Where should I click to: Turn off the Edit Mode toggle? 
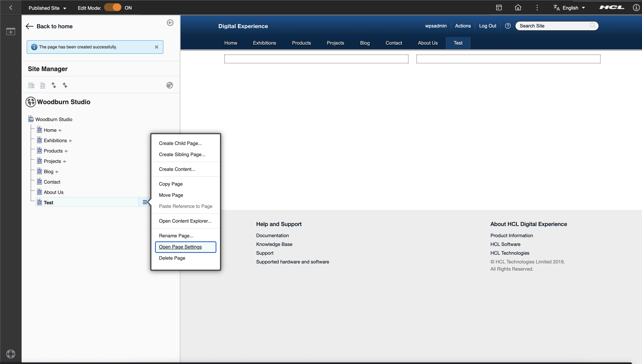point(113,7)
